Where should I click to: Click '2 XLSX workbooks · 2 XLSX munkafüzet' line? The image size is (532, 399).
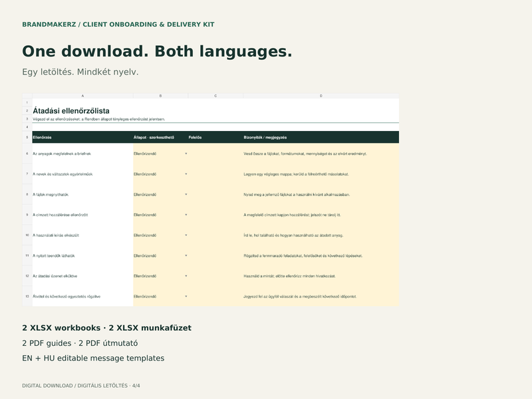(106, 328)
